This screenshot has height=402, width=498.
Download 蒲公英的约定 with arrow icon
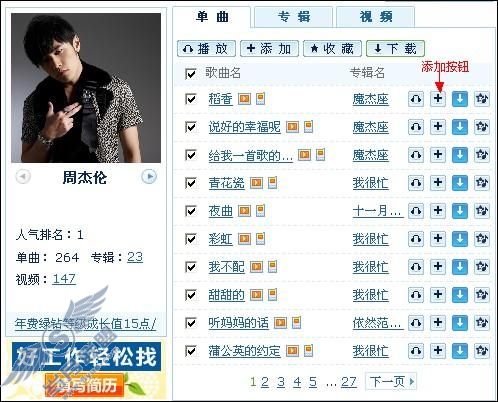[460, 351]
